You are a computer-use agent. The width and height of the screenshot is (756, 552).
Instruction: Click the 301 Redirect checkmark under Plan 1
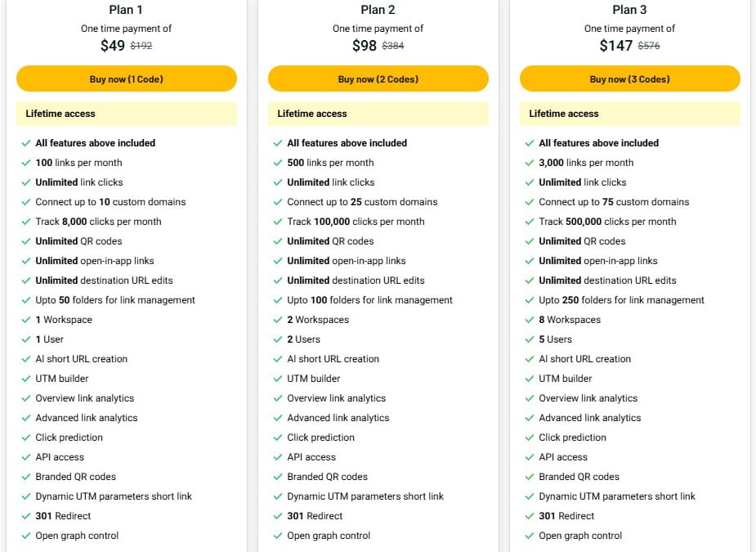pos(27,516)
